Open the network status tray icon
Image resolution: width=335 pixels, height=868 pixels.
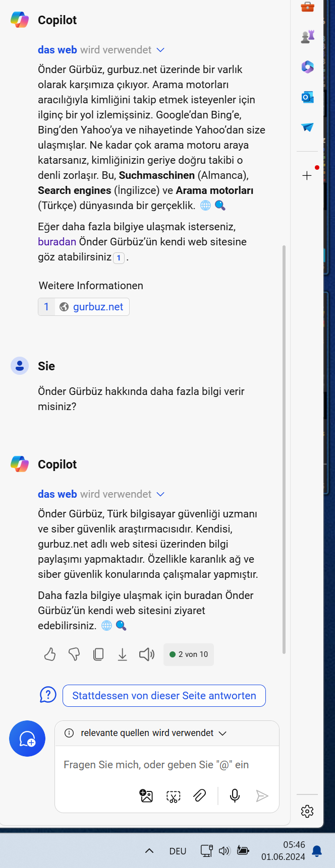click(206, 851)
